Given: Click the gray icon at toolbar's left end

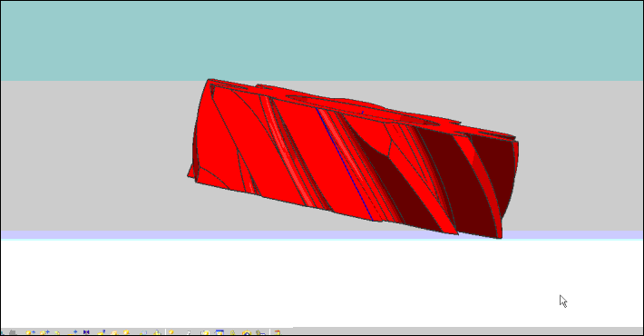Looking at the screenshot, I should point(13,332).
